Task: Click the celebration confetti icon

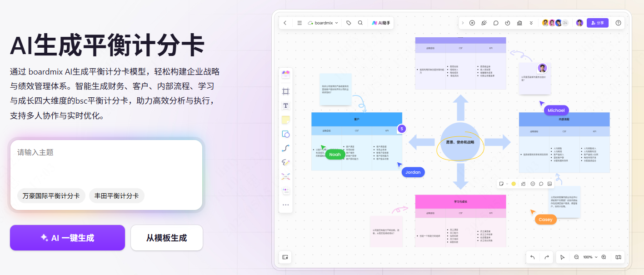Action: click(484, 23)
